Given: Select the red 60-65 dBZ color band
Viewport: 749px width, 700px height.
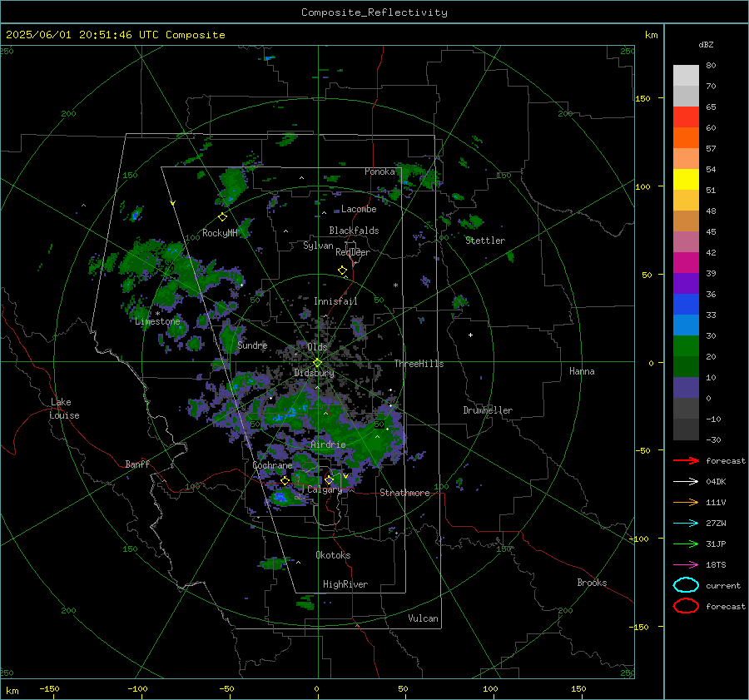Looking at the screenshot, I should pyautogui.click(x=686, y=117).
